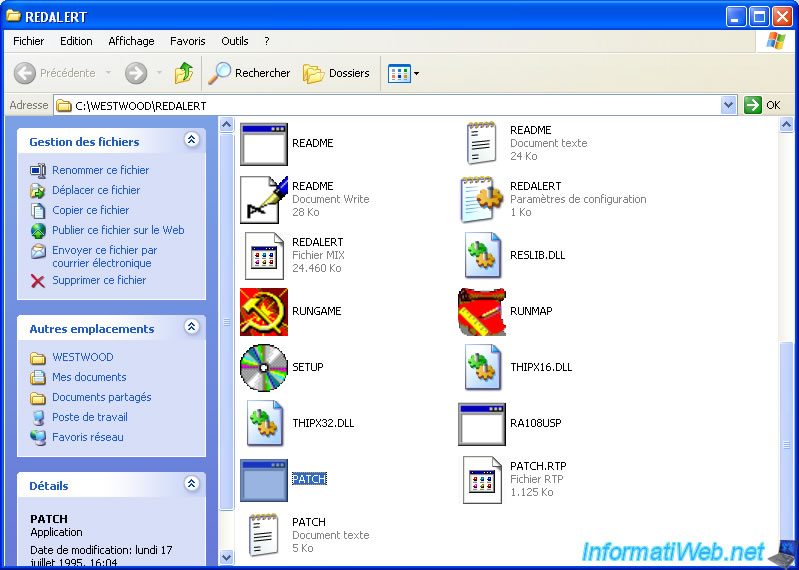This screenshot has width=799, height=570.
Task: Select the README Write document icon
Action: click(263, 200)
